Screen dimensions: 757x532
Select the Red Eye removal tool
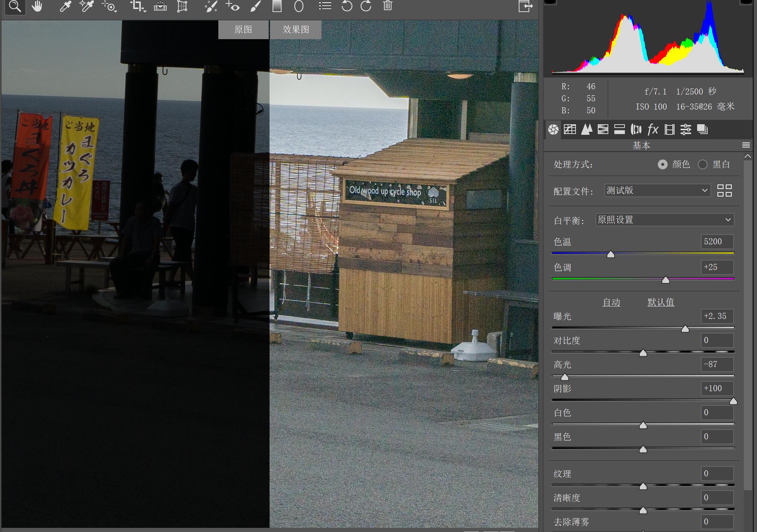tap(233, 6)
